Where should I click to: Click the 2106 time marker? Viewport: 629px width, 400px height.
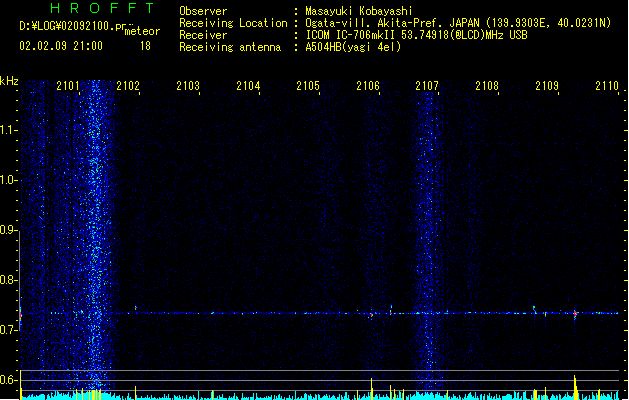click(x=368, y=86)
